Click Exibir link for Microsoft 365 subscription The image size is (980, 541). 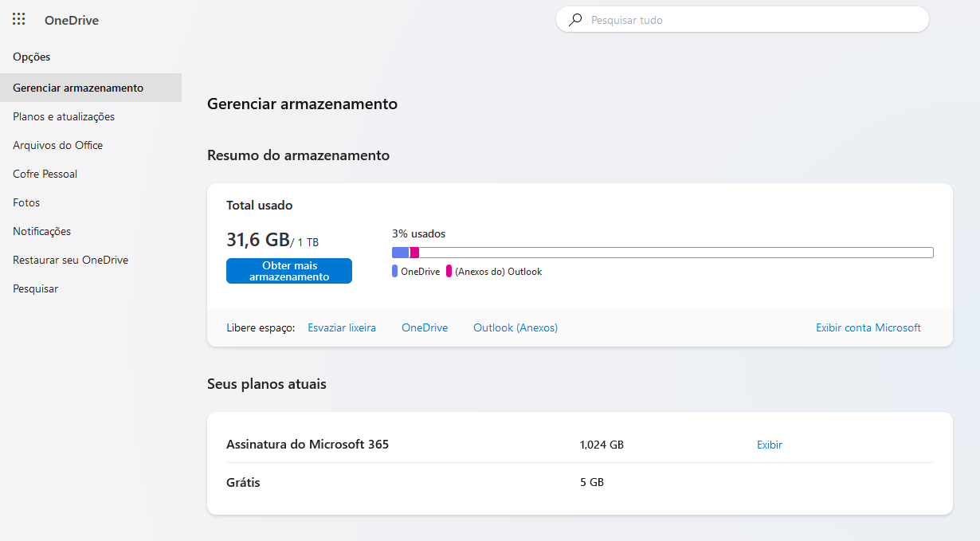tap(770, 445)
